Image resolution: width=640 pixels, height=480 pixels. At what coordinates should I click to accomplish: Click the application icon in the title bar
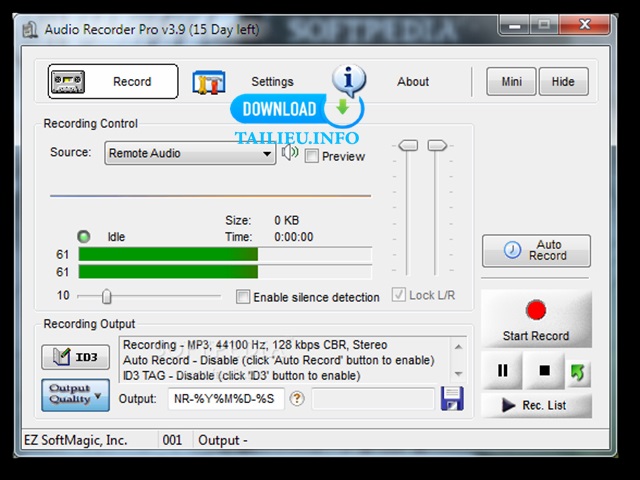pos(30,30)
